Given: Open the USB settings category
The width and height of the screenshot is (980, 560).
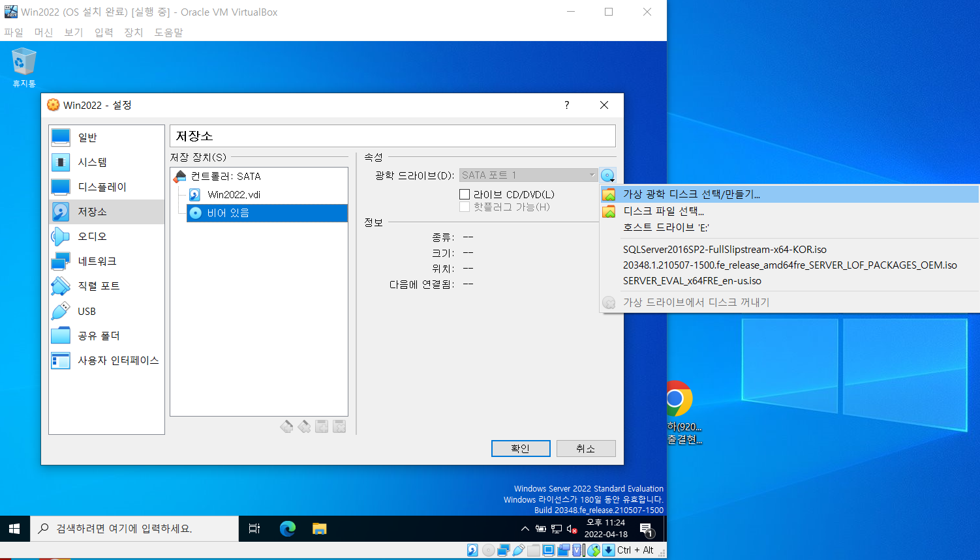Looking at the screenshot, I should click(106, 311).
